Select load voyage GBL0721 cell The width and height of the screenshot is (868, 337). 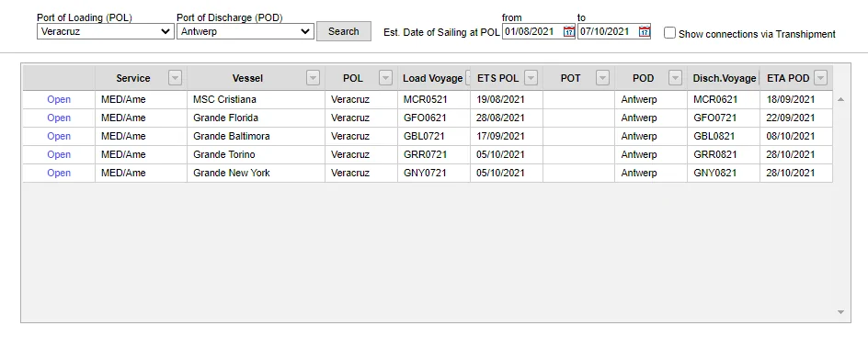point(434,137)
